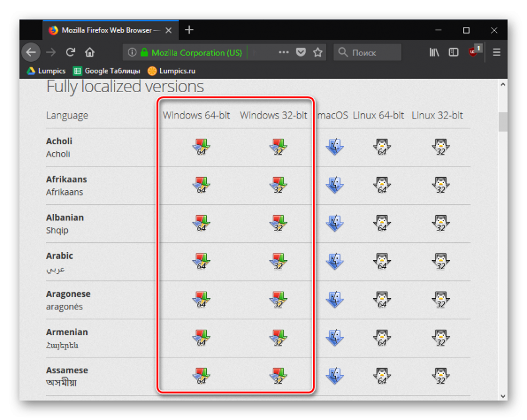527x420 pixels.
Task: Toggle the sidebar view
Action: 453,53
